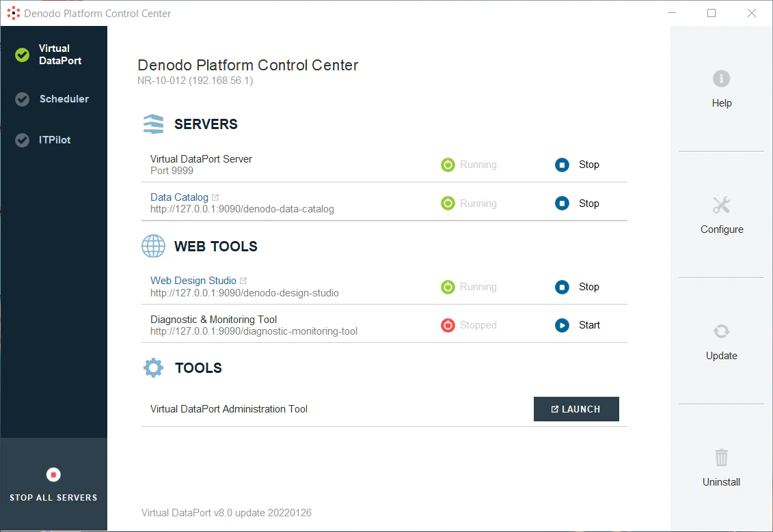Open Configure via wrench icon
Image resolution: width=773 pixels, height=532 pixels.
[x=721, y=205]
